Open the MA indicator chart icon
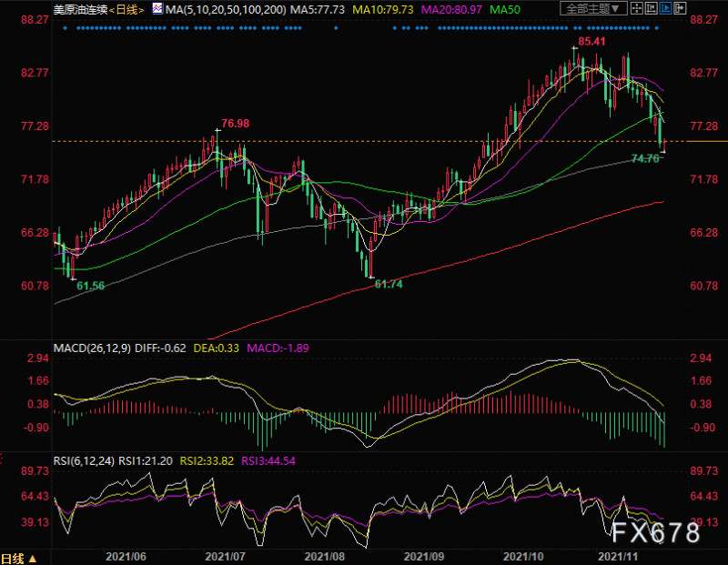Viewport: 728px width, 565px height. [157, 8]
